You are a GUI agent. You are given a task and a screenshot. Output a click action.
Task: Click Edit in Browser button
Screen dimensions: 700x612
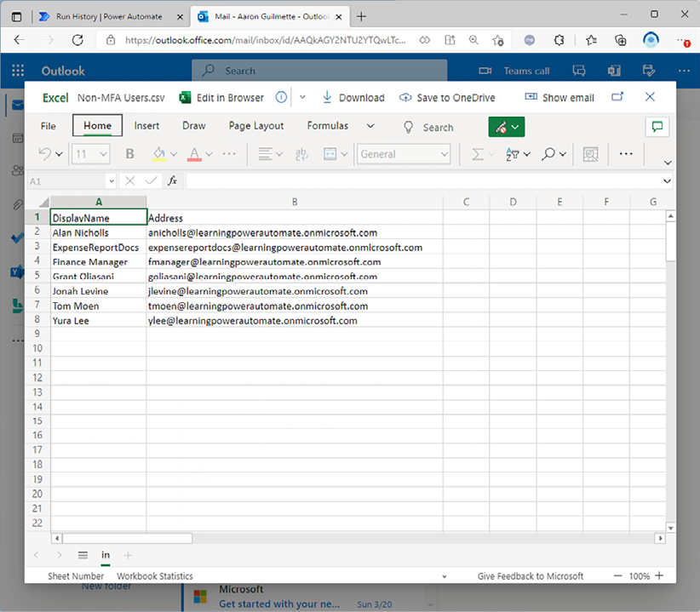[221, 98]
